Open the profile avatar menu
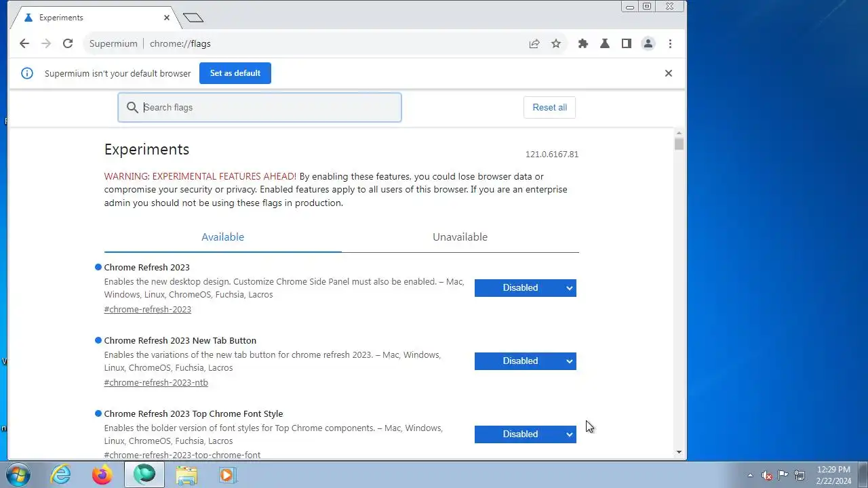 click(x=648, y=43)
